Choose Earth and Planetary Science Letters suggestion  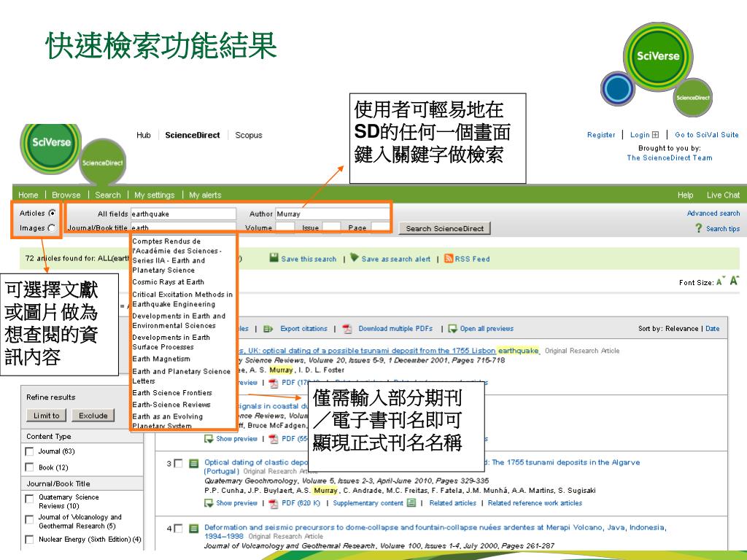pyautogui.click(x=182, y=376)
